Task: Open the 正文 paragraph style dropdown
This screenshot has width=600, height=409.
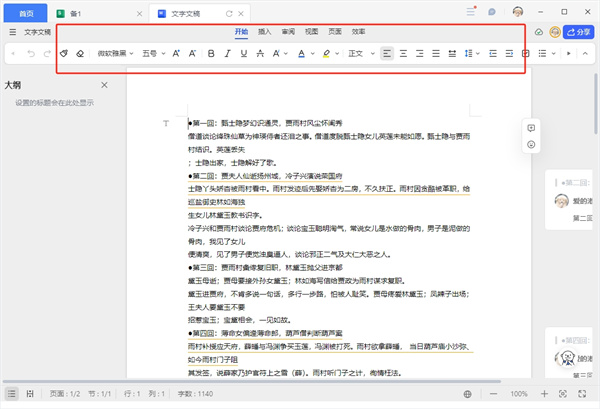Action: (361, 54)
